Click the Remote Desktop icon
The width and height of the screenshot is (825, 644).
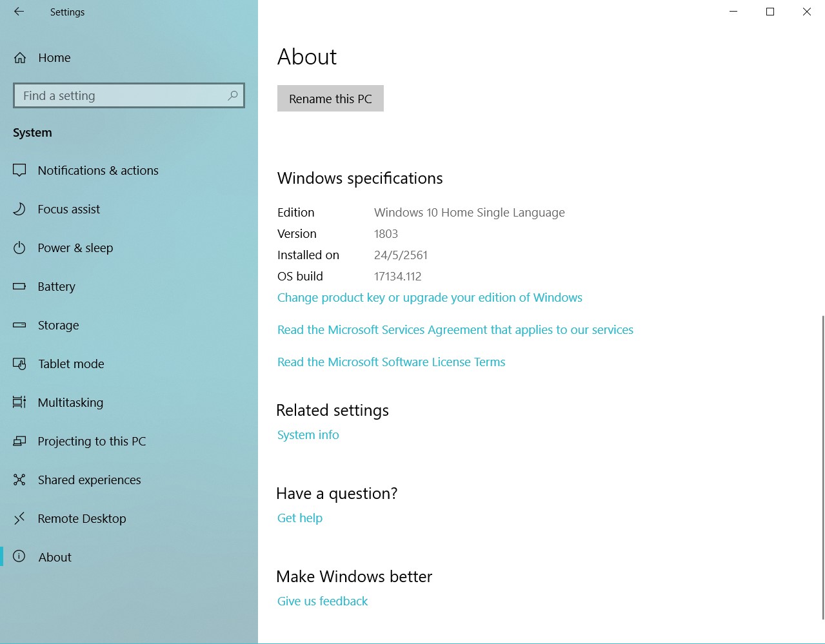point(19,518)
